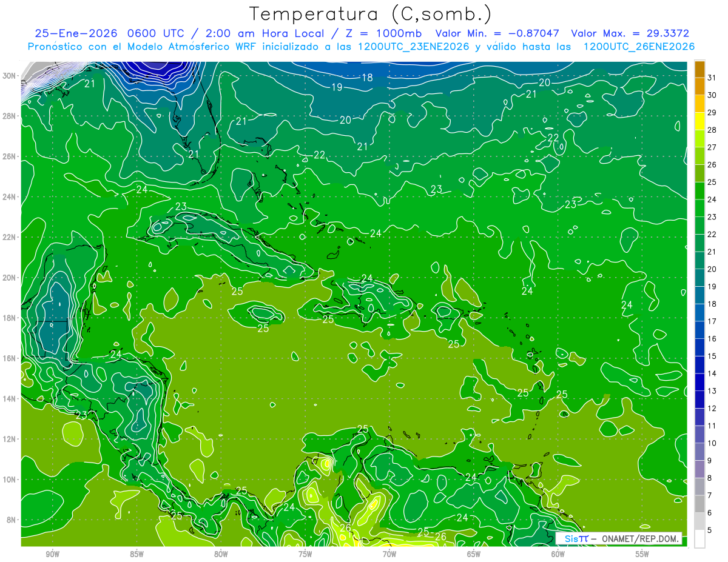
Task: Click the SisPI ONAMET/REP.DOM. logo box
Action: [x=618, y=538]
